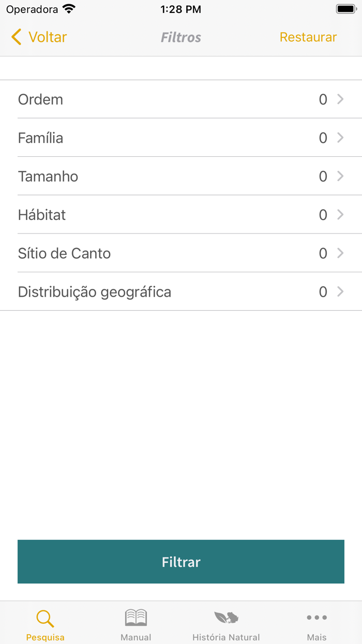This screenshot has height=644, width=362.
Task: Tap the back chevron next to Voltar
Action: pyautogui.click(x=15, y=37)
